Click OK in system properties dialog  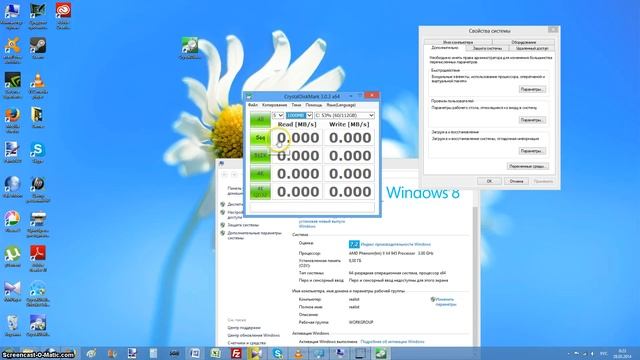[489, 181]
